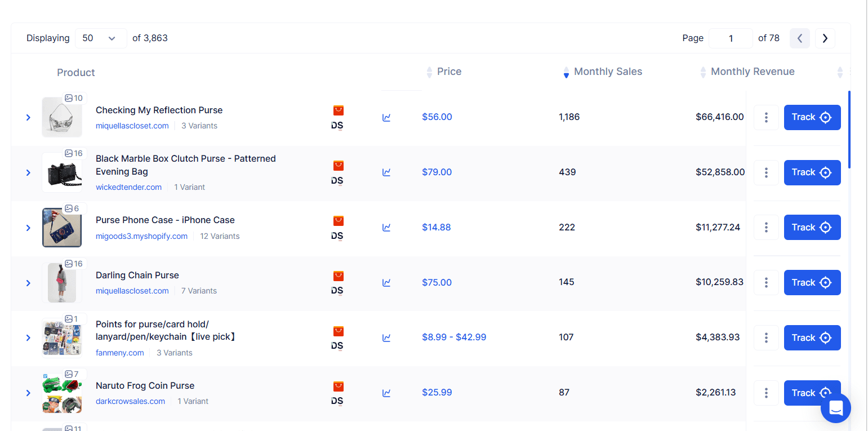Track the Darling Chain Purse product
Viewport: 868px width, 431px height.
(x=812, y=282)
